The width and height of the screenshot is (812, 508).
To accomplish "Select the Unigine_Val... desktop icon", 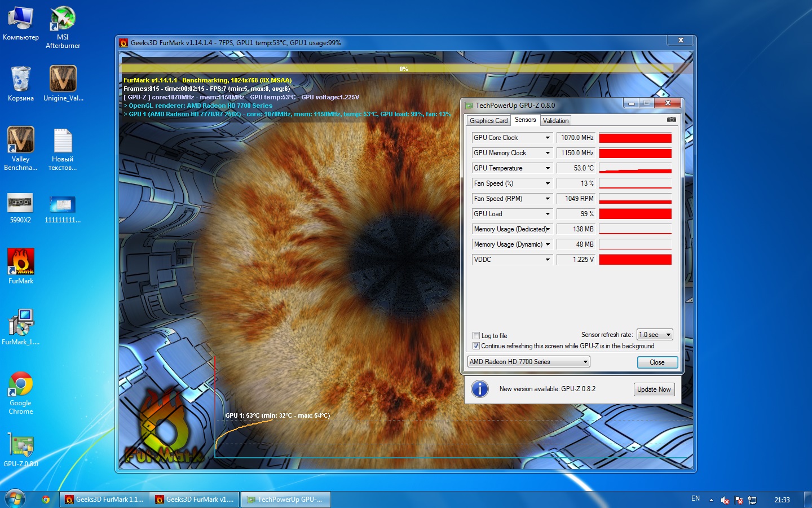I will tap(63, 84).
